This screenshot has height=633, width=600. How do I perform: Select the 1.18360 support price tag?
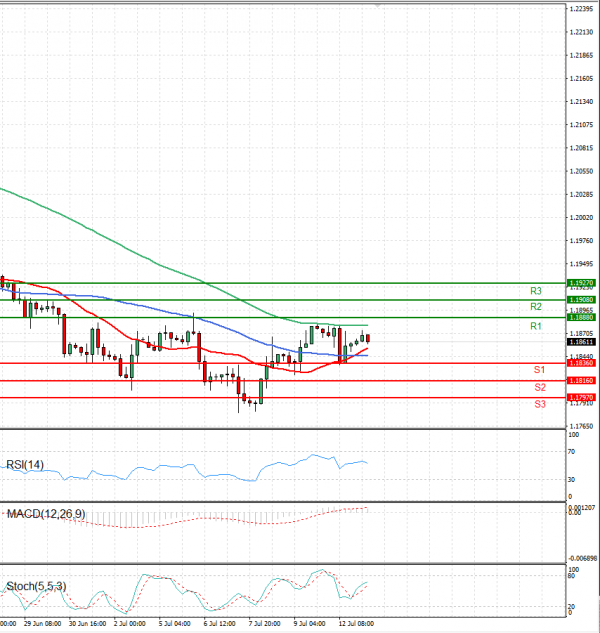pos(581,363)
